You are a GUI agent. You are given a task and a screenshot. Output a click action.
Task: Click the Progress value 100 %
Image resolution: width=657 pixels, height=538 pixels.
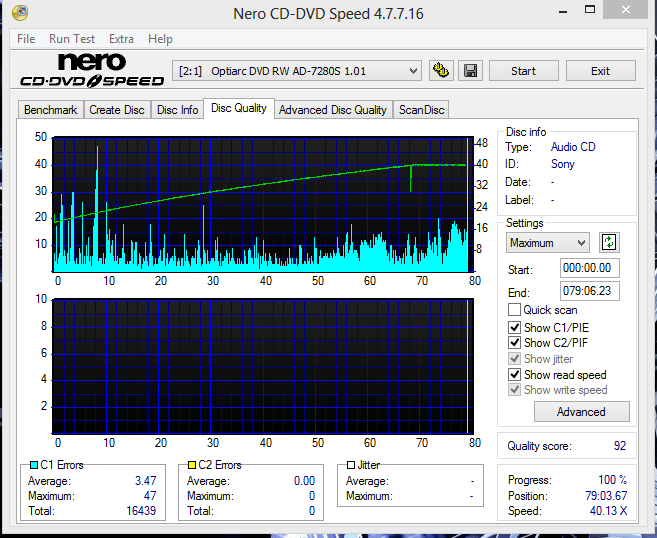click(613, 480)
